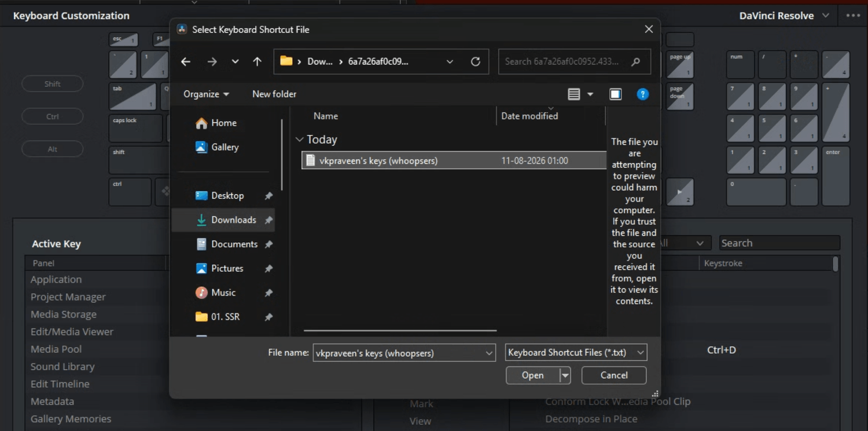Toggle the preview pane icon

click(x=616, y=94)
